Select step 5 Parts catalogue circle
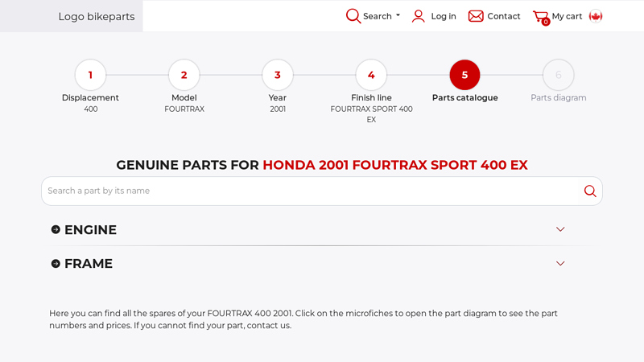Viewport: 644px width, 362px height. pos(465,75)
